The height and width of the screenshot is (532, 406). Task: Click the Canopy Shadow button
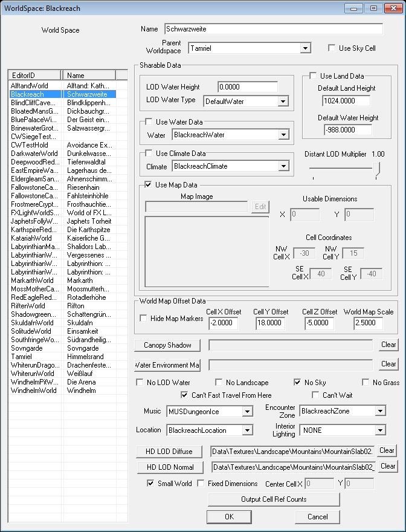click(x=167, y=345)
